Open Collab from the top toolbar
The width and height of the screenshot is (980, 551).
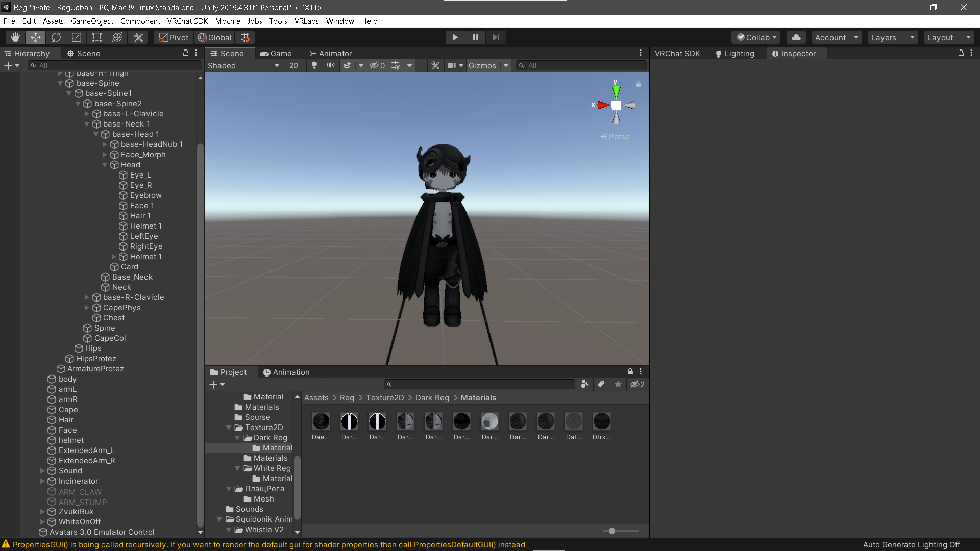pos(756,37)
